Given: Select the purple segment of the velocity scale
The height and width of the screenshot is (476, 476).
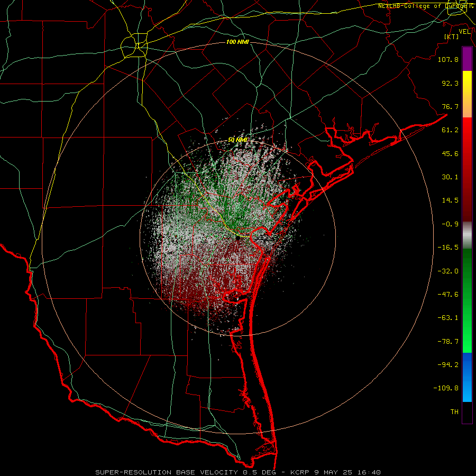Looking at the screenshot, I should [467, 59].
